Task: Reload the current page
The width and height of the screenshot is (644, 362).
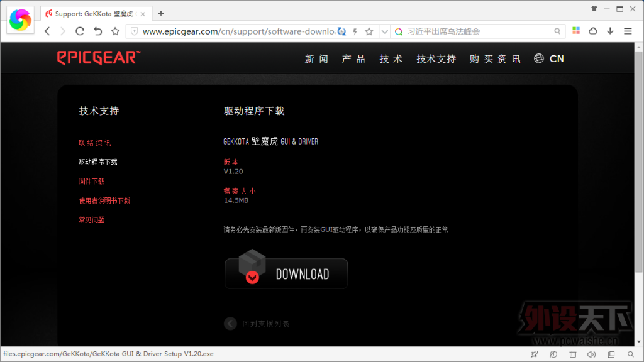Action: (x=80, y=31)
